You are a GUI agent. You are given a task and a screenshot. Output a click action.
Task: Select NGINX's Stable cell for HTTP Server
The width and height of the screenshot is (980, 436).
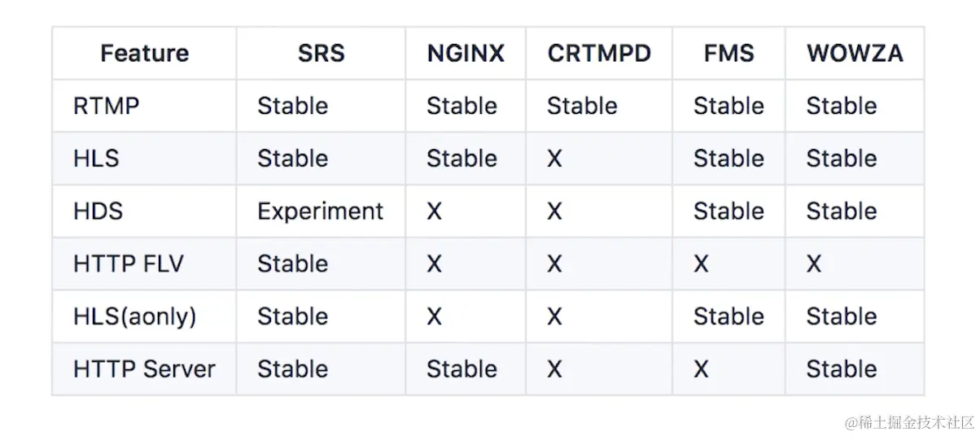tap(462, 368)
